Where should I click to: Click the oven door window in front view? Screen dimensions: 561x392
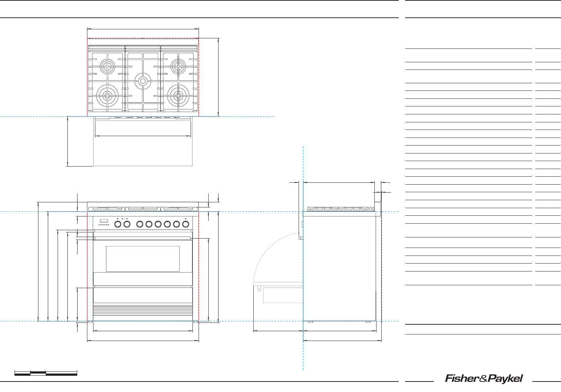pyautogui.click(x=143, y=259)
